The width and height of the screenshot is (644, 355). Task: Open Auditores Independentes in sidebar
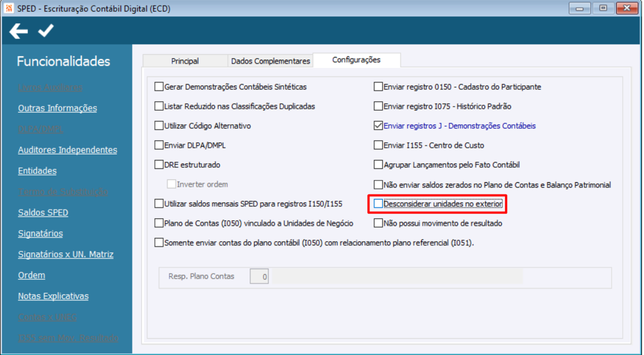coord(67,150)
